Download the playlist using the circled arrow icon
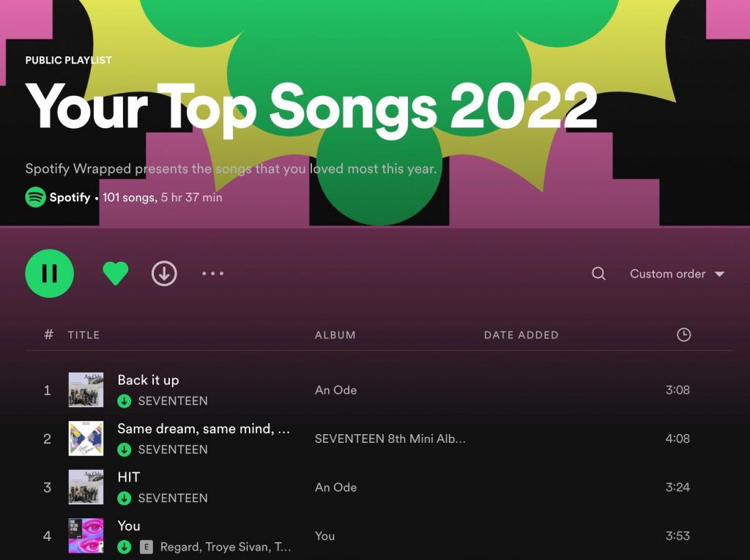Screen dimensions: 750x560 coord(164,274)
